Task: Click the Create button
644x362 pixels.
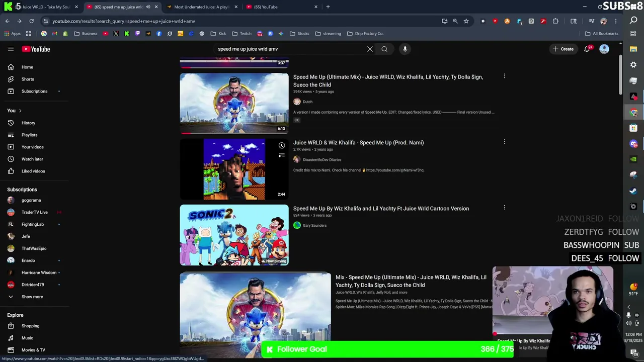Action: pos(563,49)
